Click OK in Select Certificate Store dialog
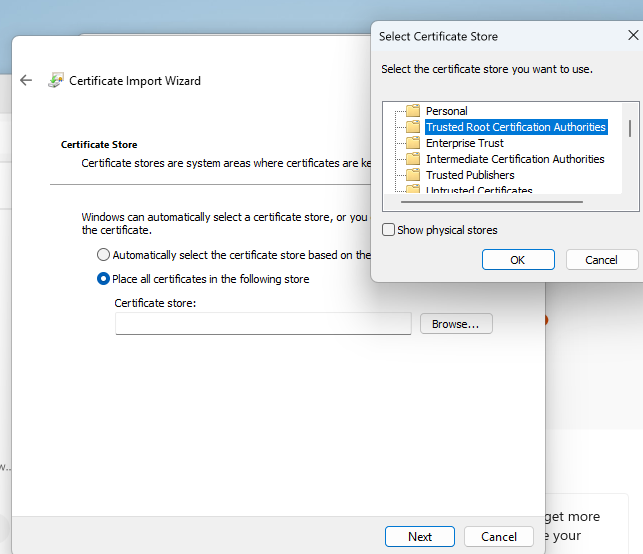This screenshot has height=554, width=643. coord(517,260)
